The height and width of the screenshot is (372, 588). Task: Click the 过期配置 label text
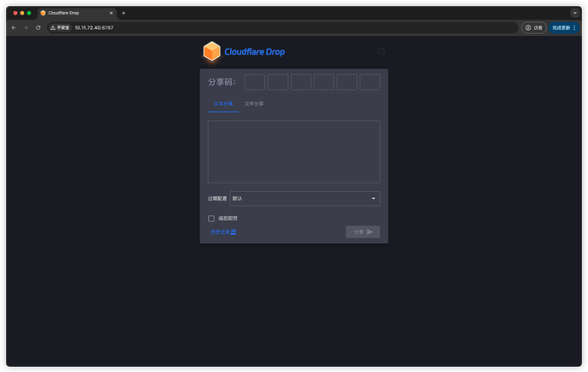coord(217,199)
